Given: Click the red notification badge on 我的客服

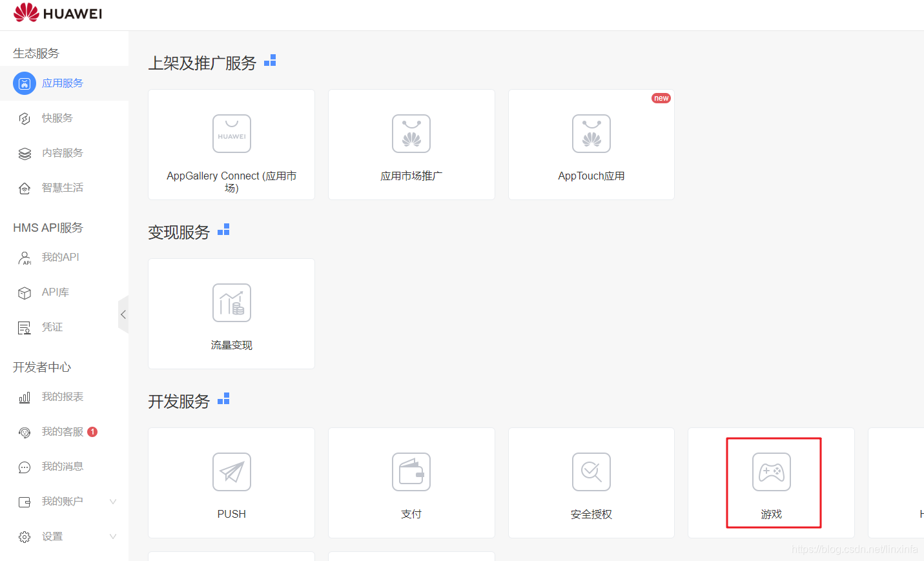Looking at the screenshot, I should [x=92, y=432].
